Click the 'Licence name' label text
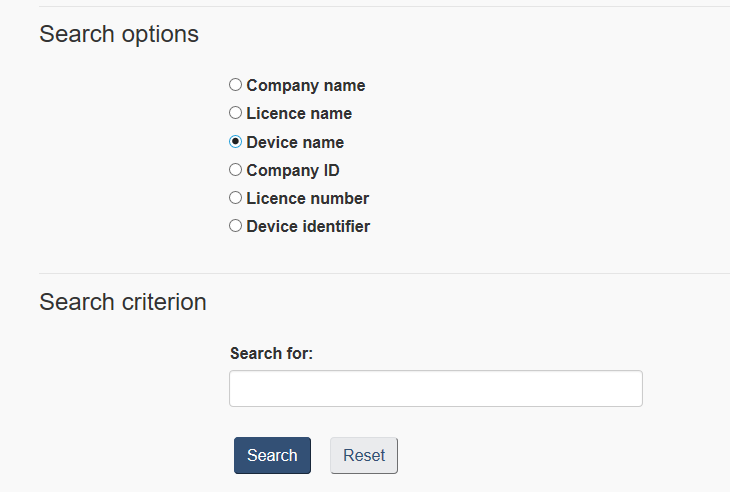 coord(299,114)
